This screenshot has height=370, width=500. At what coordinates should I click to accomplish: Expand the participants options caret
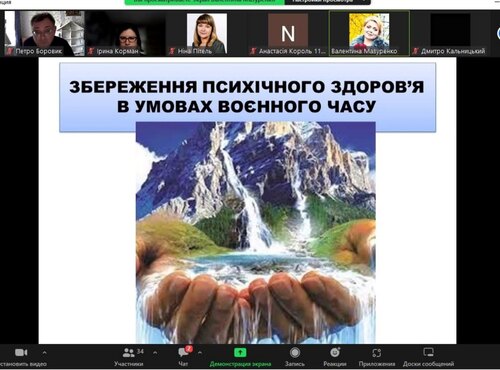(x=155, y=352)
